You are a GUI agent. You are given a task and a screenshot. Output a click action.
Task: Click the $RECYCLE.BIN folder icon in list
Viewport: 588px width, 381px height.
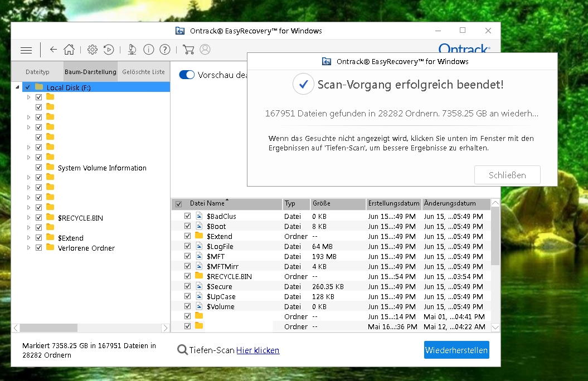(x=199, y=276)
